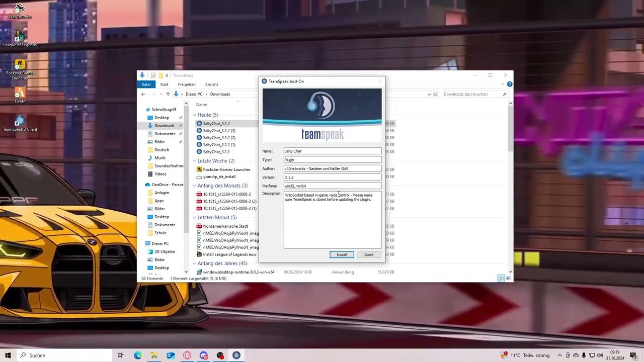Open the weather widget showing 11°C
The image size is (644, 362).
click(x=525, y=355)
